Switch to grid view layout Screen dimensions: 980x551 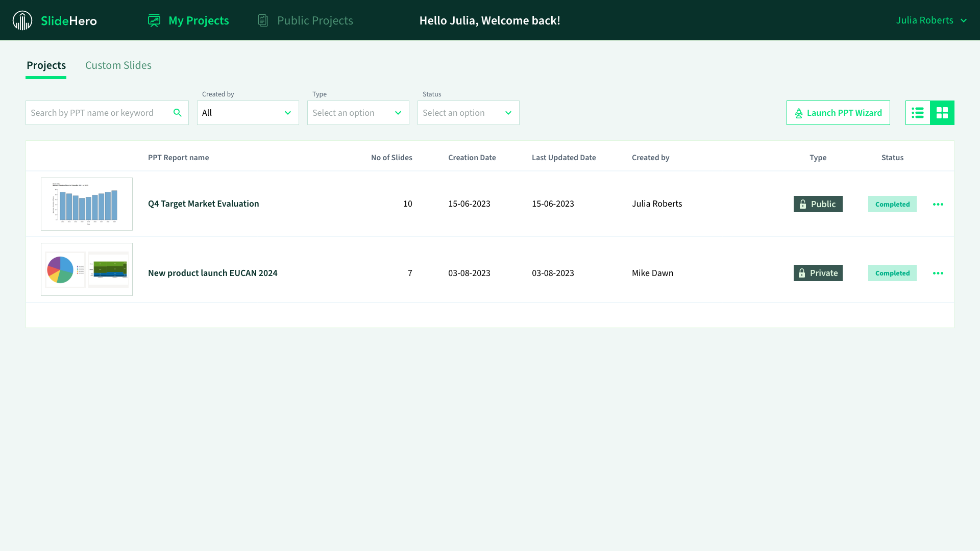tap(942, 113)
